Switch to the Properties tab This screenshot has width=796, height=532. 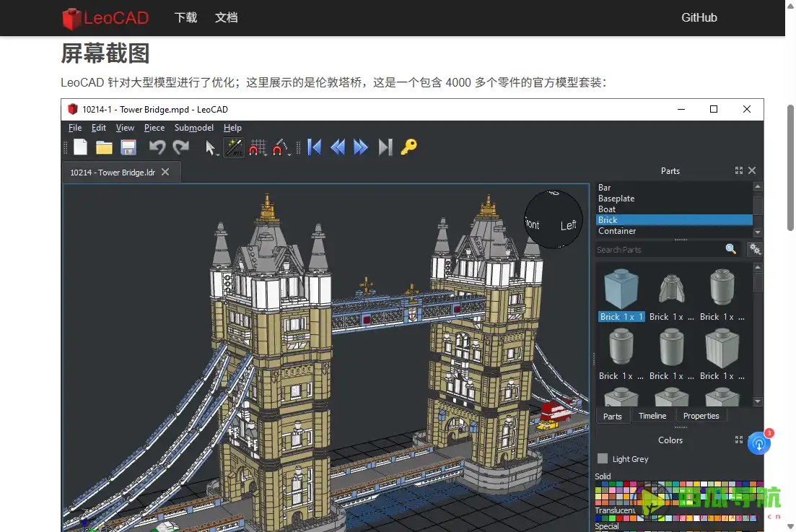tap(701, 416)
